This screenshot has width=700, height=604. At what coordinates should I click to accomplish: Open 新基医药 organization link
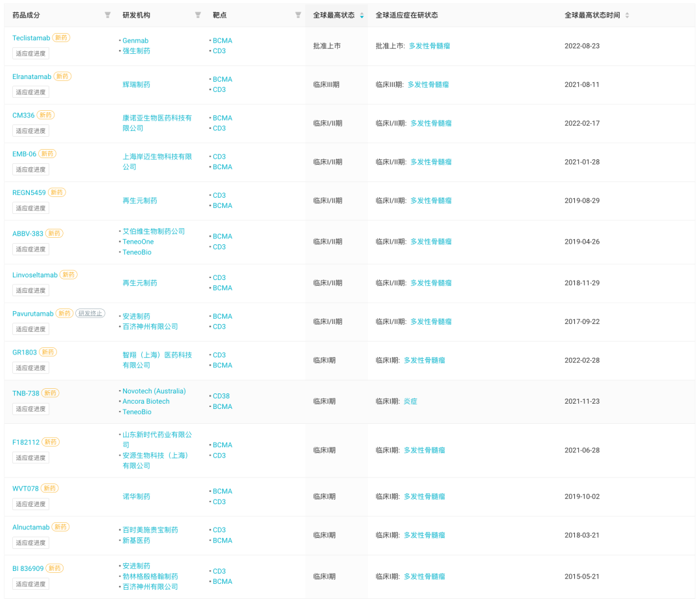[x=136, y=540]
